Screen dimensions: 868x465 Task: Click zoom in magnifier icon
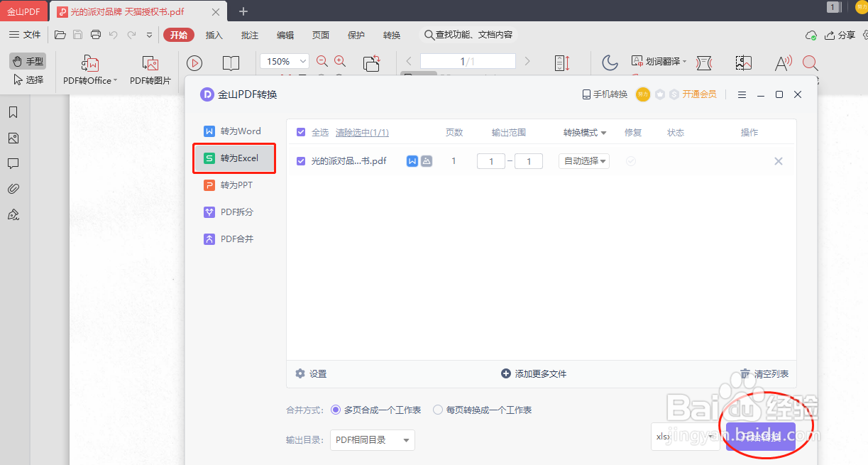[x=340, y=62]
